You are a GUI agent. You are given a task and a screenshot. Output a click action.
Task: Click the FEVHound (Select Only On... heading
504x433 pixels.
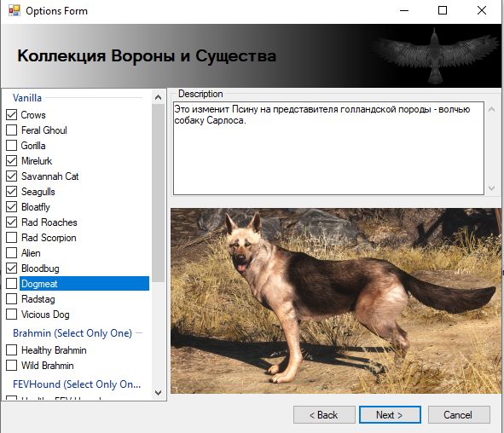(x=77, y=384)
